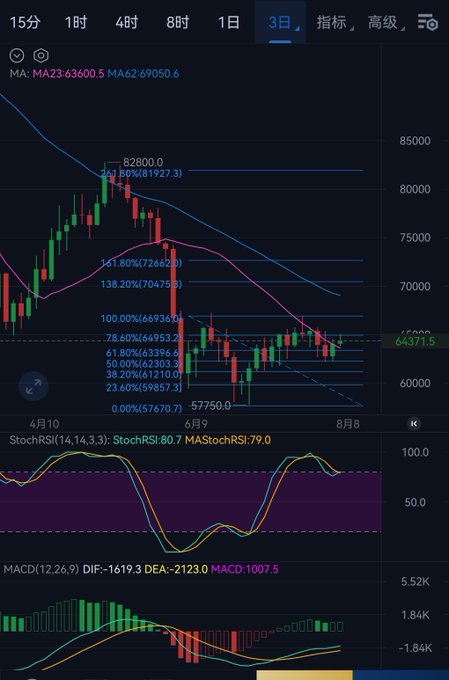Screen dimensions: 449x680
Task: Click the 1.84K MACD axis label
Action: pyautogui.click(x=415, y=615)
